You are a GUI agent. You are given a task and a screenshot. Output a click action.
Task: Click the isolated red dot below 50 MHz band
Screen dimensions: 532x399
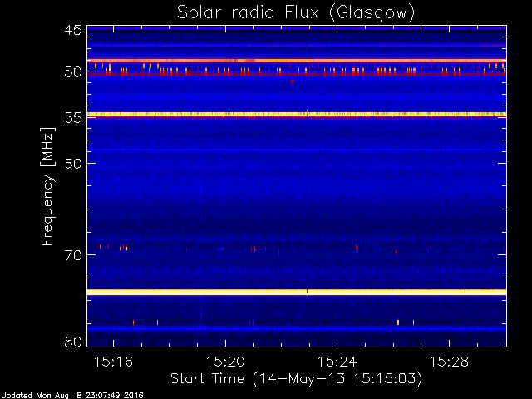click(x=293, y=81)
